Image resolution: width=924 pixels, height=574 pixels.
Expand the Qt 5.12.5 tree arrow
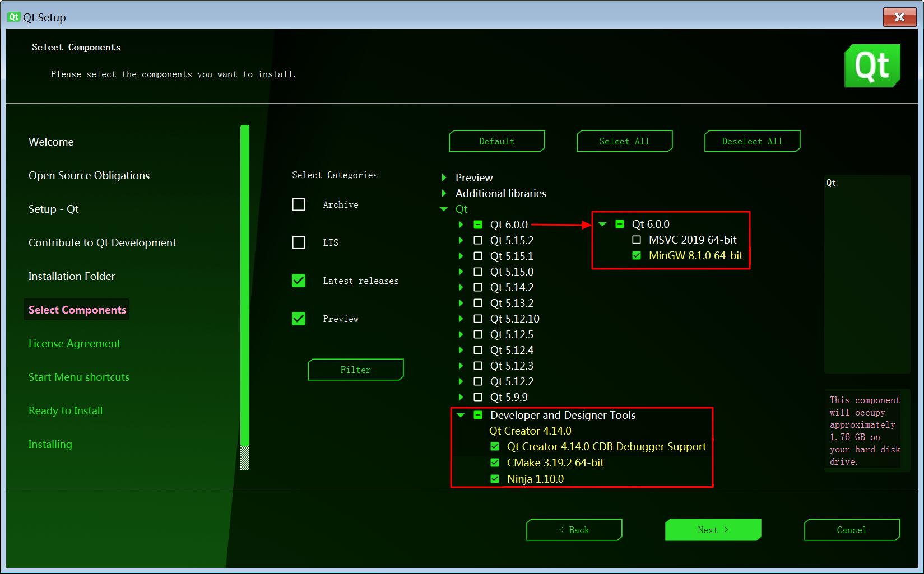click(461, 334)
